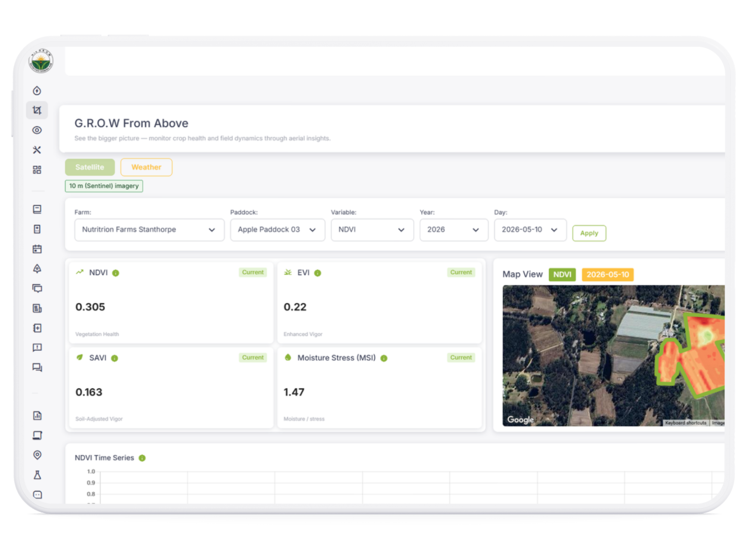Click the 10 m (Sentinel) imagery badge
Viewport: 747px width, 560px height.
click(x=104, y=186)
